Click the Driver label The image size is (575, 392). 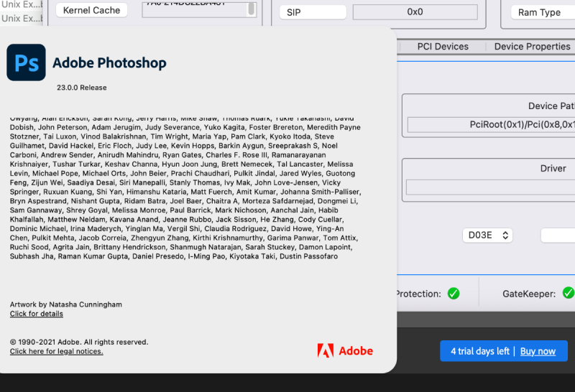[553, 168]
